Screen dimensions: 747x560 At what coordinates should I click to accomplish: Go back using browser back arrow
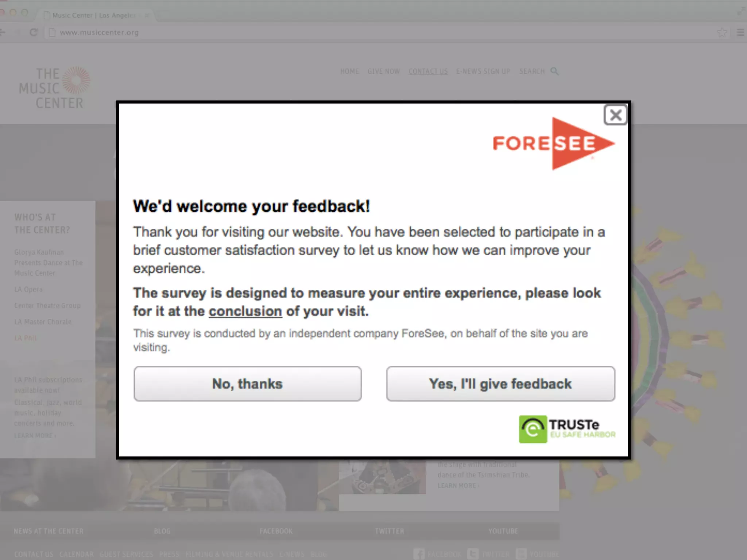[3, 32]
